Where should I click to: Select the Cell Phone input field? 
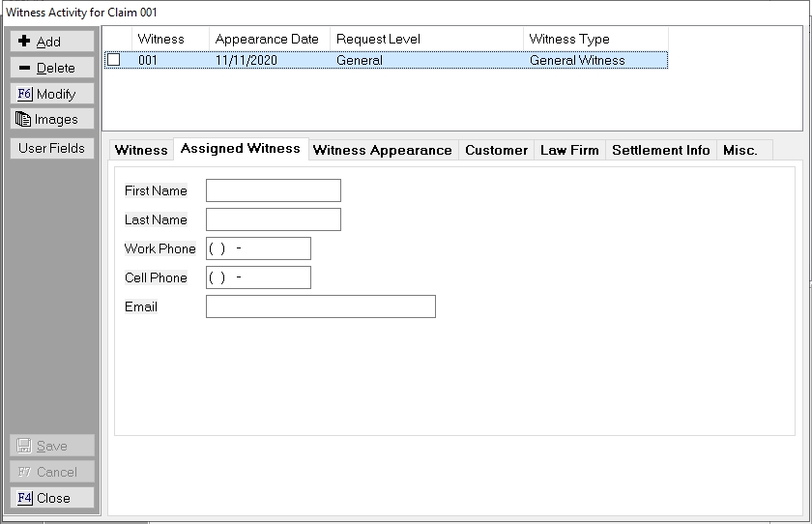coord(258,277)
